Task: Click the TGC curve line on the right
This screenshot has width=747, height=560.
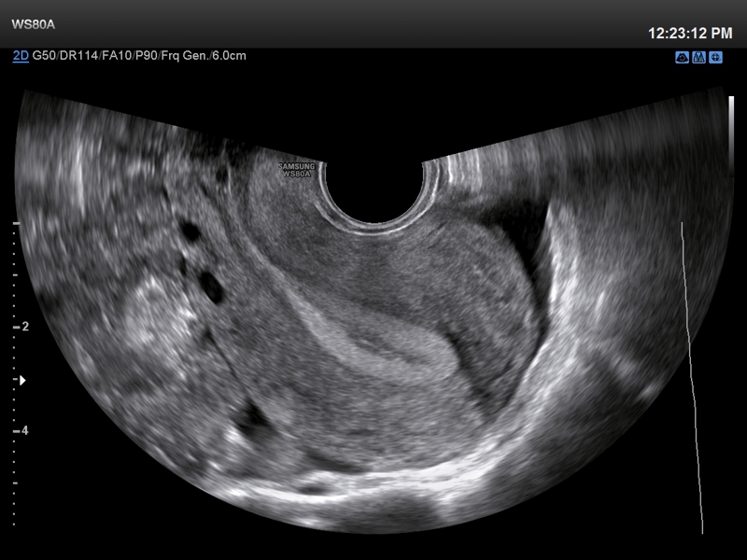Action: (x=691, y=373)
